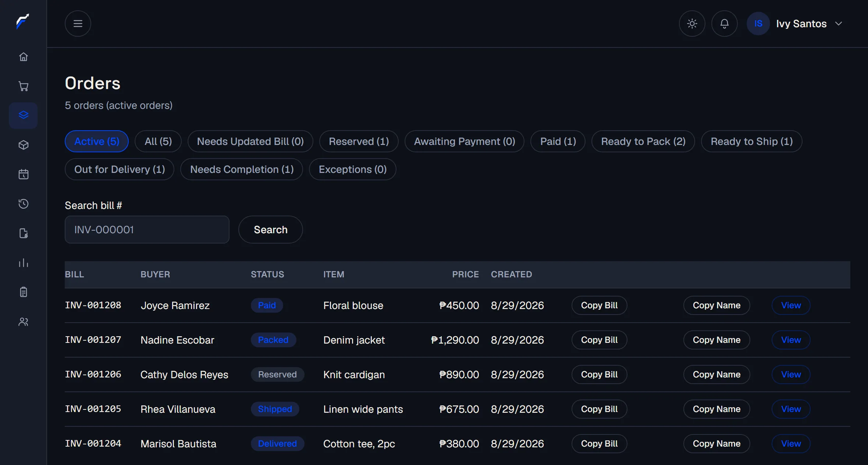
Task: Copy Bill for INV-001205
Action: [599, 409]
